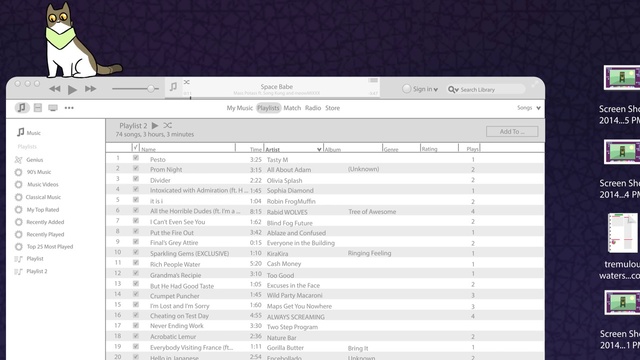Select the Playlist item in the sidebar
The image size is (640, 360).
[29, 259]
